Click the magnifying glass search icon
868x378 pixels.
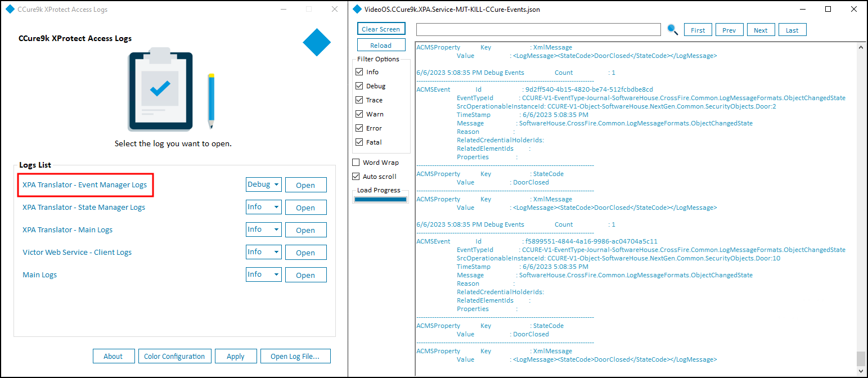(672, 30)
